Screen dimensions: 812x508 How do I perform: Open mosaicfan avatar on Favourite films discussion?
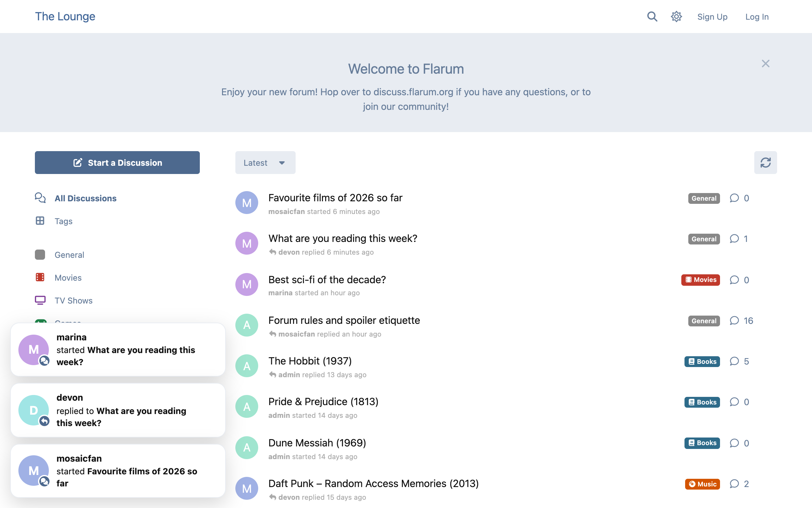pyautogui.click(x=247, y=203)
